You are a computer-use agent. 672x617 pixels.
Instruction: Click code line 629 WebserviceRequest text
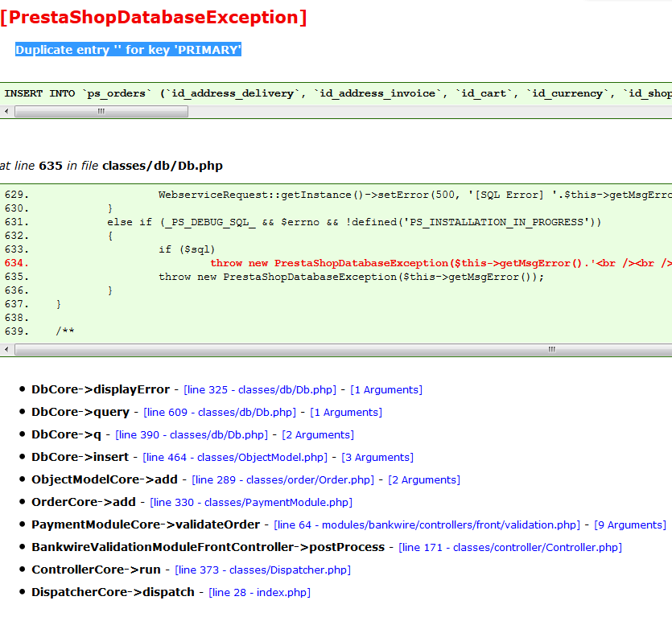[x=414, y=195]
